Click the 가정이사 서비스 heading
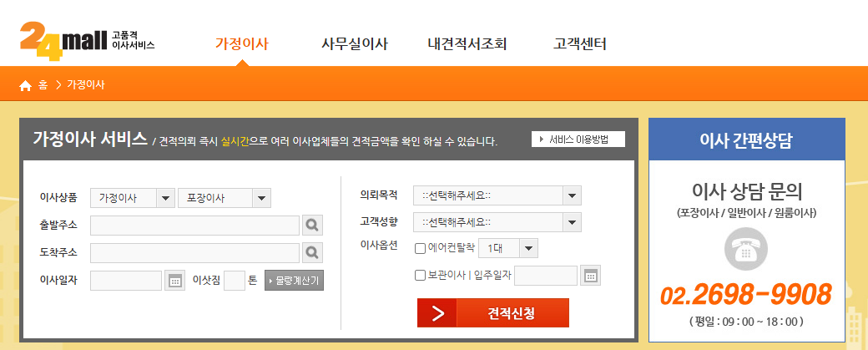 tap(90, 139)
